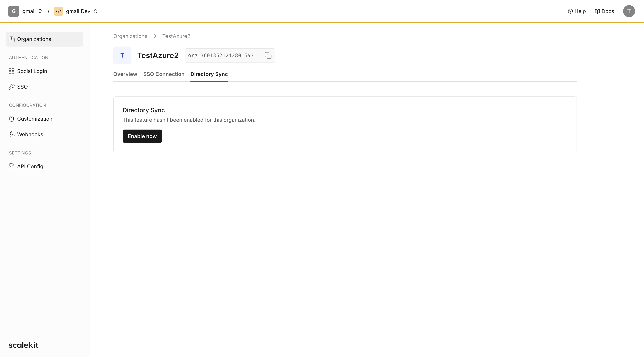This screenshot has width=644, height=357.
Task: Click the TestAzure2 organization T avatar
Action: 122,55
